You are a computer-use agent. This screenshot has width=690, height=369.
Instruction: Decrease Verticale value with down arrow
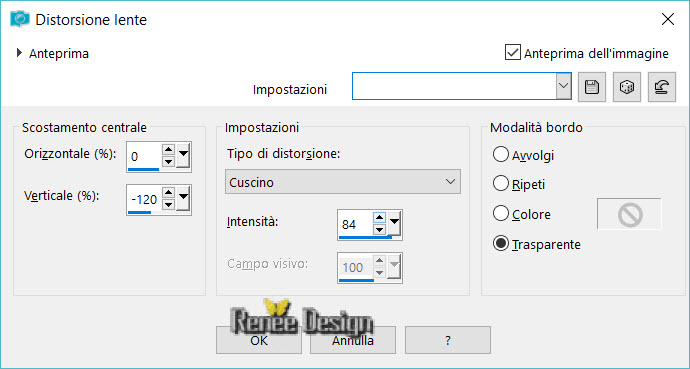tap(168, 205)
